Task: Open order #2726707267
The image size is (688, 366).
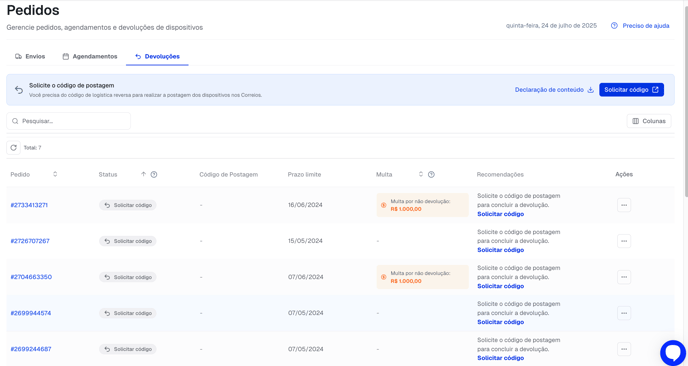Action: (x=30, y=241)
